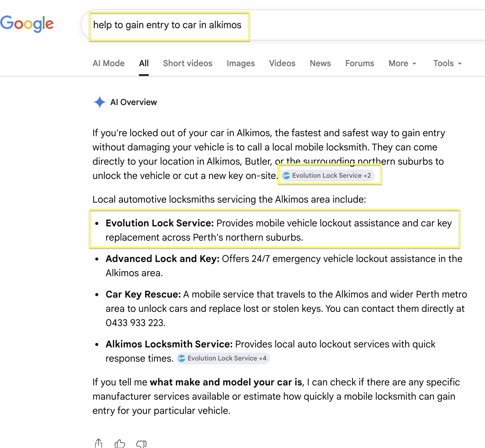The width and height of the screenshot is (485, 448).
Task: Give thumbs up to AI Overview
Action: [x=120, y=444]
